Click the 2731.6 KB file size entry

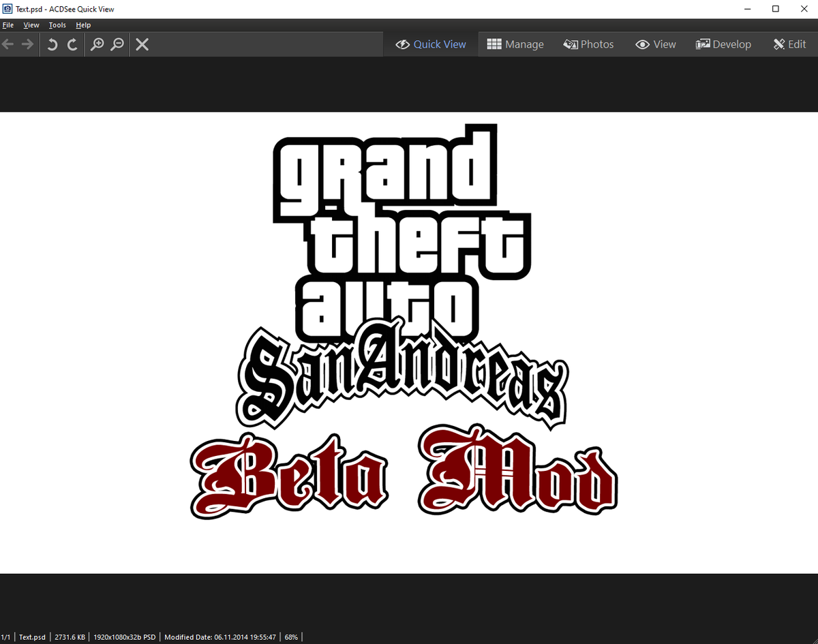tap(70, 637)
